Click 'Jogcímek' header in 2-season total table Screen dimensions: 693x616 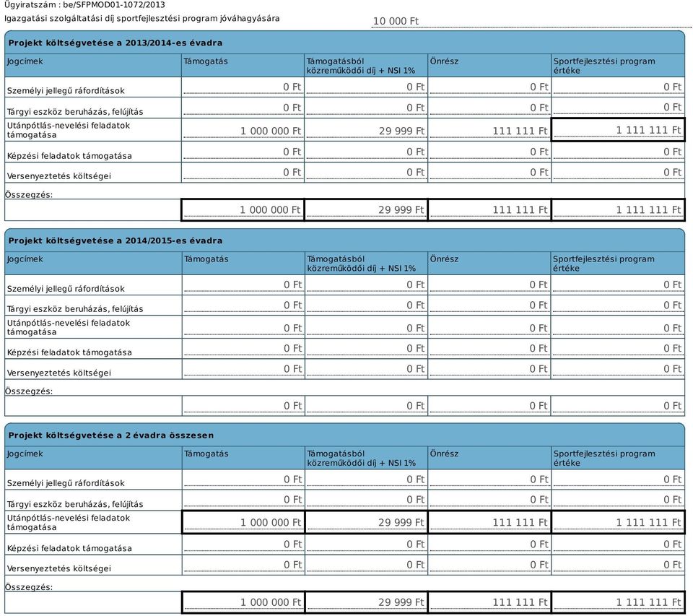coord(25,454)
